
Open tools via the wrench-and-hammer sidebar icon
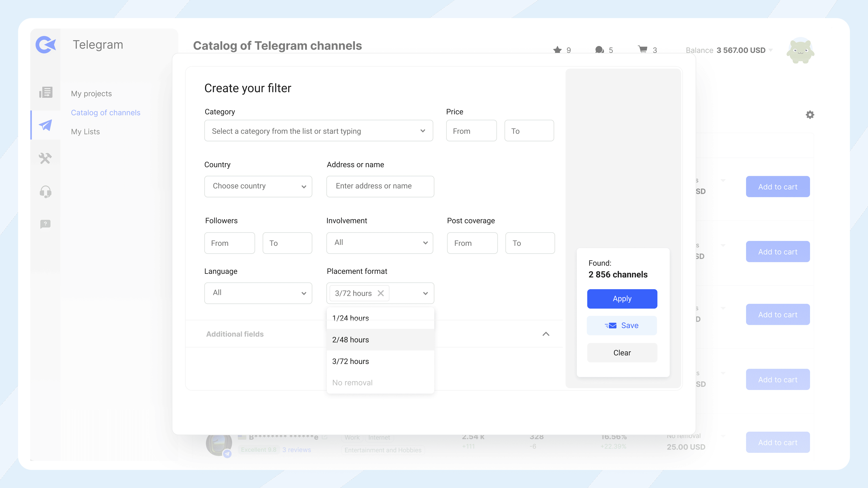tap(45, 158)
